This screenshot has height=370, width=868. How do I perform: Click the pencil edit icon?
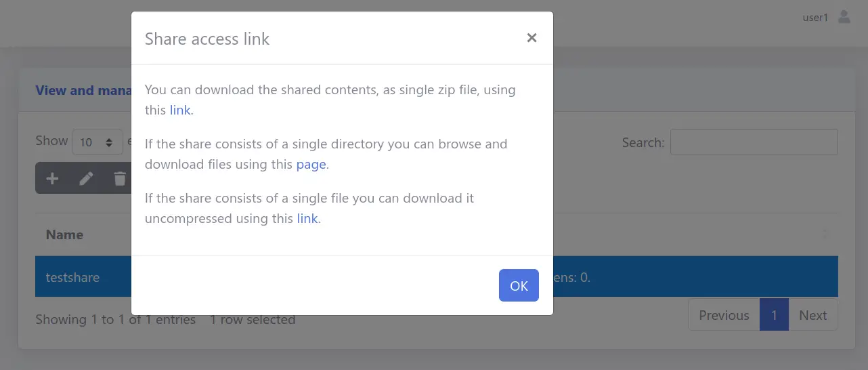[x=86, y=179]
